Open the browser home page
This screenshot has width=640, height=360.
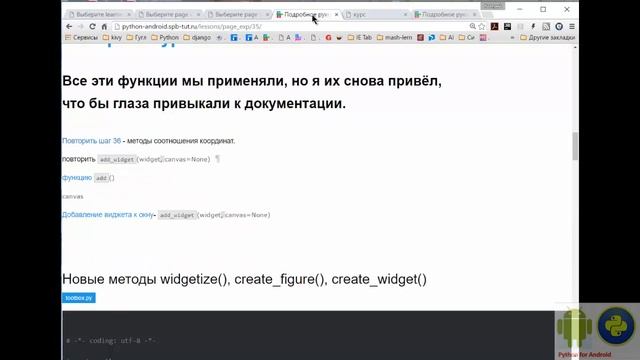pyautogui.click(x=104, y=27)
